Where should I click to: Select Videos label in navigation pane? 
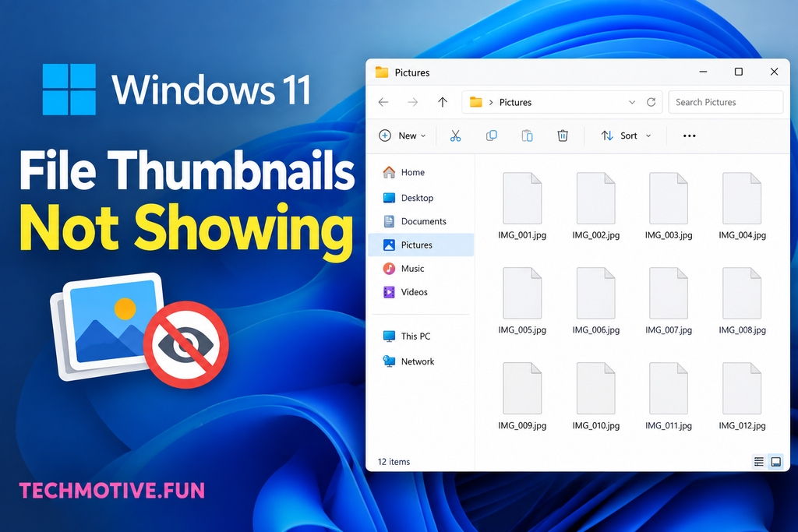coord(415,292)
